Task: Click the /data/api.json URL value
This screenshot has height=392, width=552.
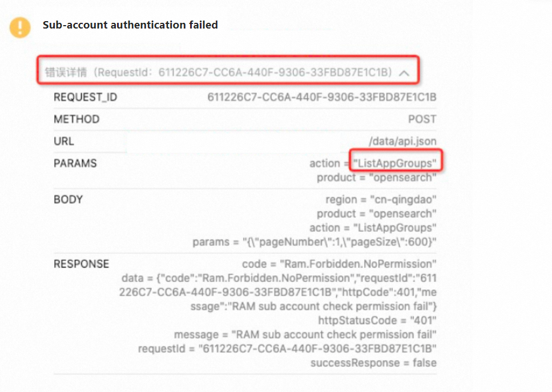Action: point(403,142)
